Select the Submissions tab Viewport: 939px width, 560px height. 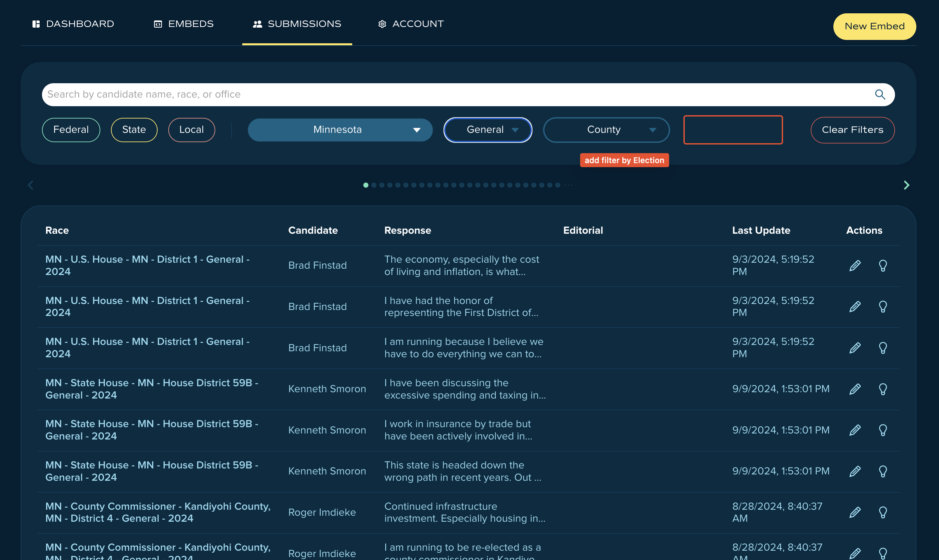point(297,24)
